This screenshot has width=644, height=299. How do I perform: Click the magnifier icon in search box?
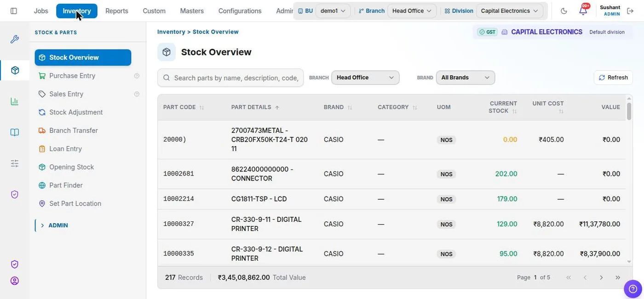pos(167,78)
